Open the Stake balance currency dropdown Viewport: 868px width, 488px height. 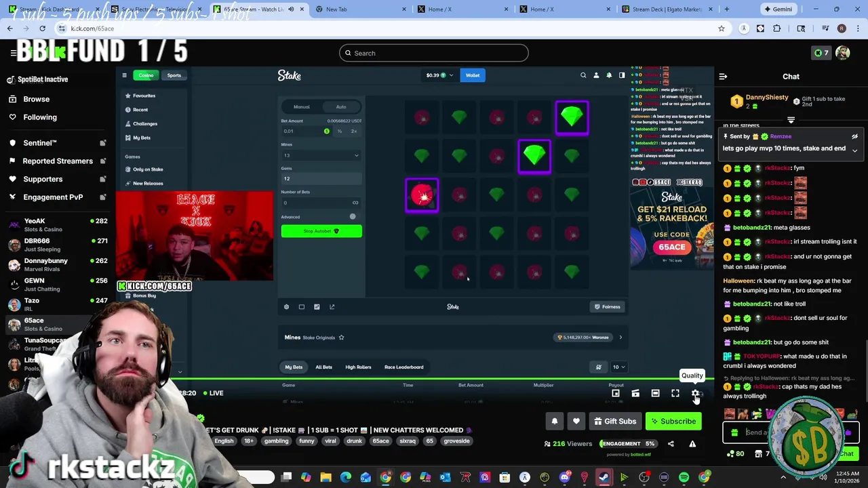(x=439, y=75)
